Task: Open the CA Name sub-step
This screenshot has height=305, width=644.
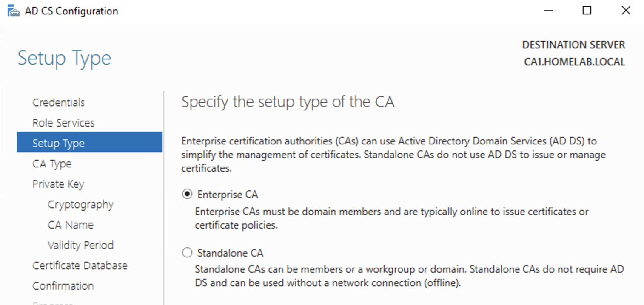Action: [x=71, y=225]
